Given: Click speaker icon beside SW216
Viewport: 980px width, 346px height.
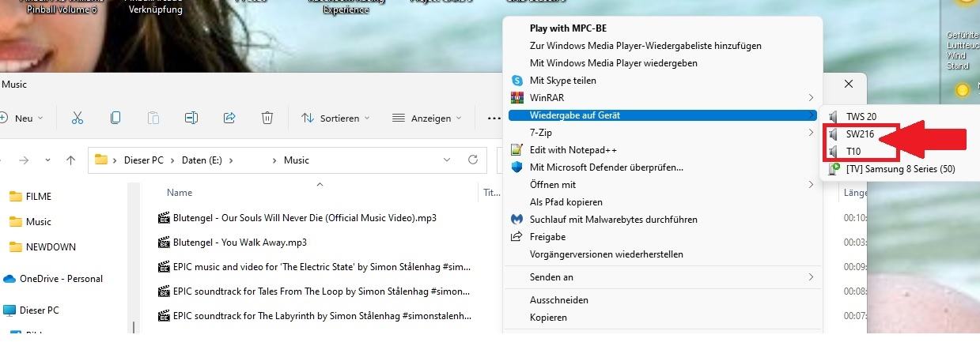Looking at the screenshot, I should point(834,134).
